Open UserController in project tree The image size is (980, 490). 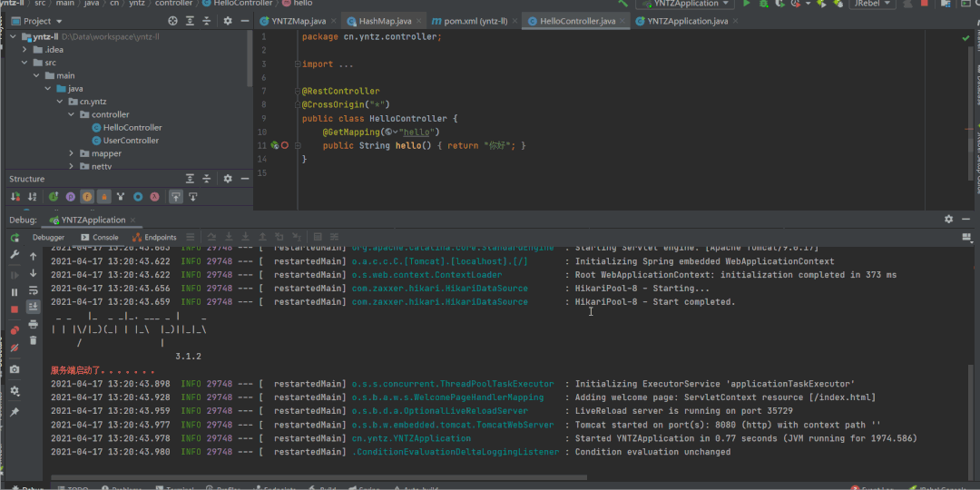125,141
